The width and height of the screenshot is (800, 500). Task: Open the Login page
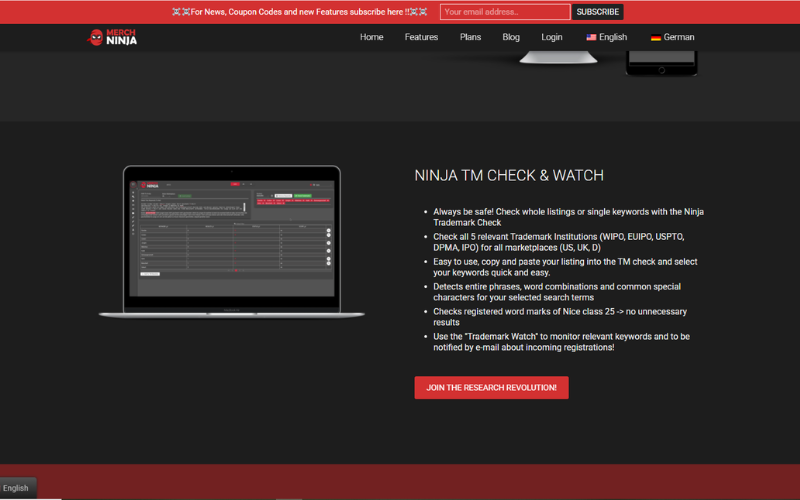click(552, 37)
